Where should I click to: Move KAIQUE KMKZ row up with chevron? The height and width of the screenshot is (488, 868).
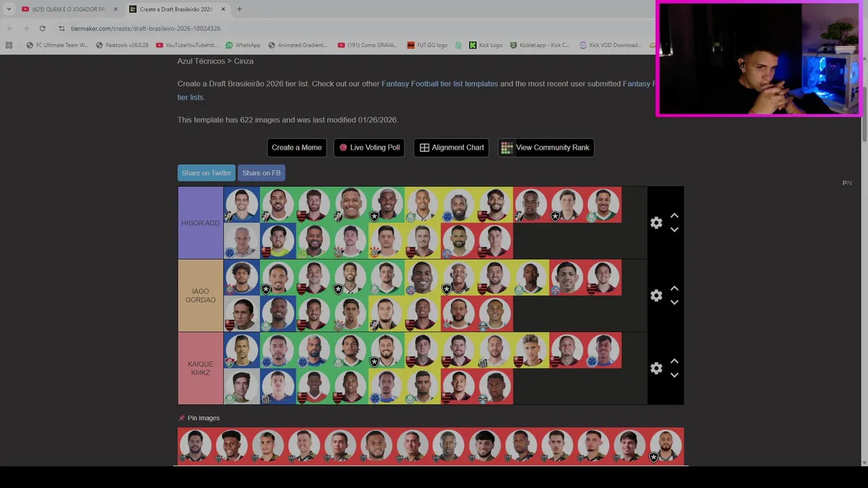coord(674,361)
